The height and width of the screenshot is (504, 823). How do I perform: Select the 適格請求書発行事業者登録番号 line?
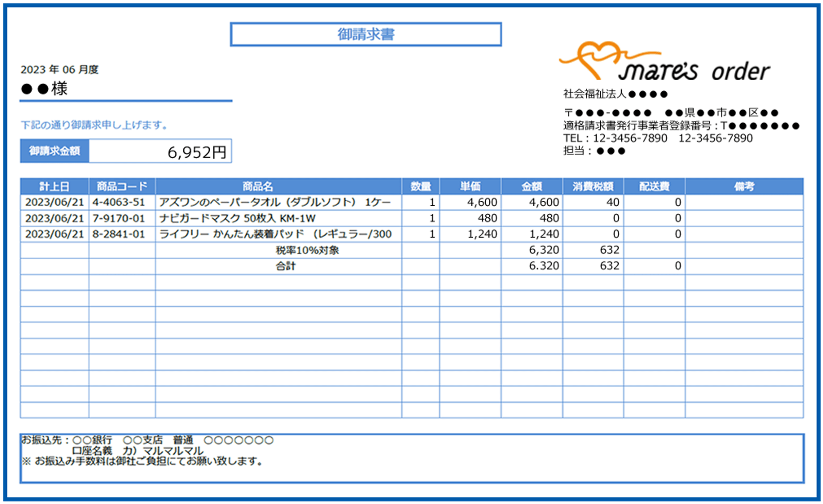(x=681, y=126)
